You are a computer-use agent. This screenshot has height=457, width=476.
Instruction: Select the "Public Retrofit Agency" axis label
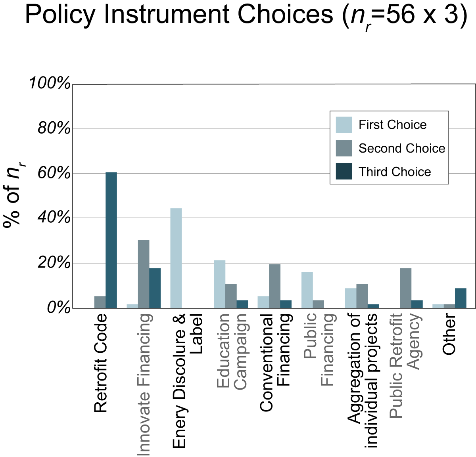coord(405,365)
